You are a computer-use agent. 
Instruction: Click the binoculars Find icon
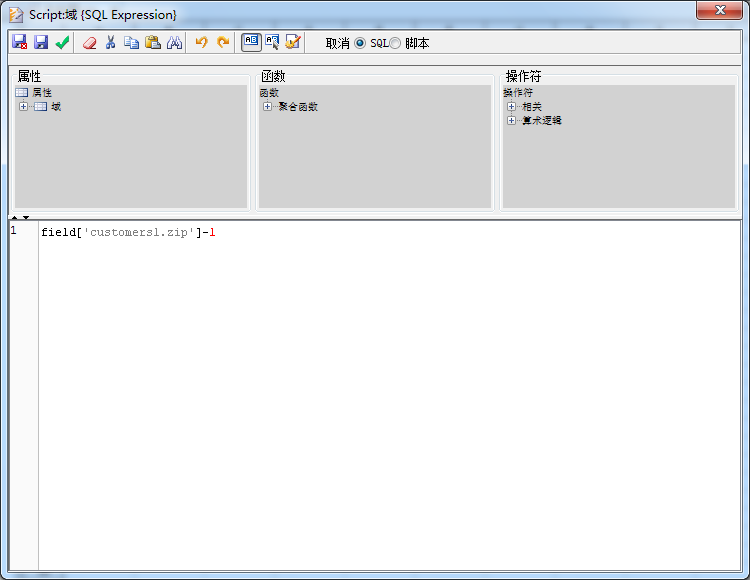[x=174, y=43]
